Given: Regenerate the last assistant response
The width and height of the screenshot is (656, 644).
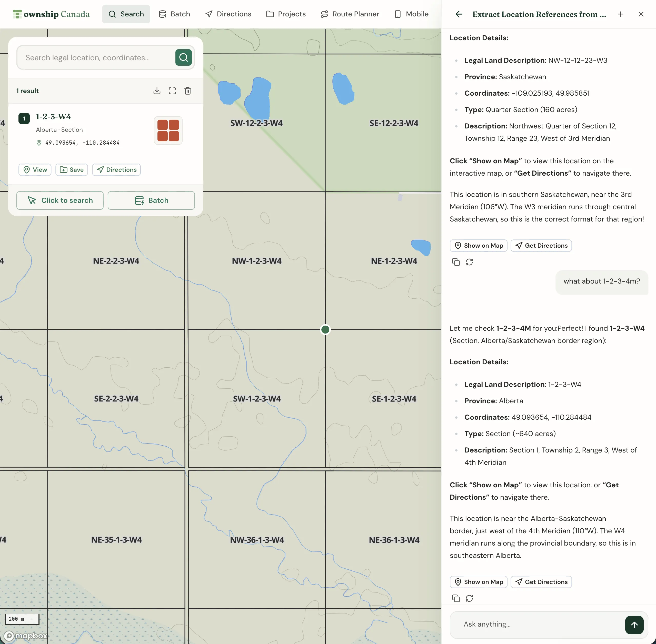Looking at the screenshot, I should tap(469, 598).
